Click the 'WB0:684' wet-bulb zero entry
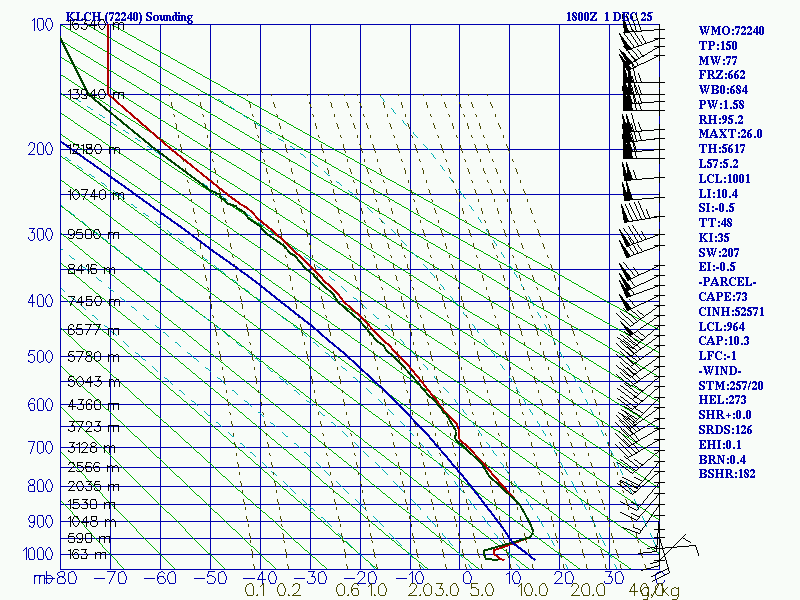The image size is (800, 600). (x=723, y=90)
